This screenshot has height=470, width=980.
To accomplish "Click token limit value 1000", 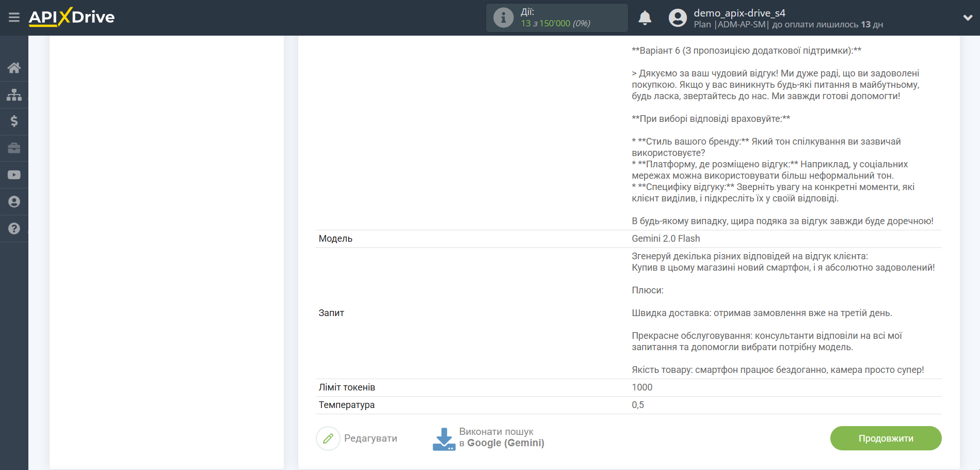I will (642, 387).
